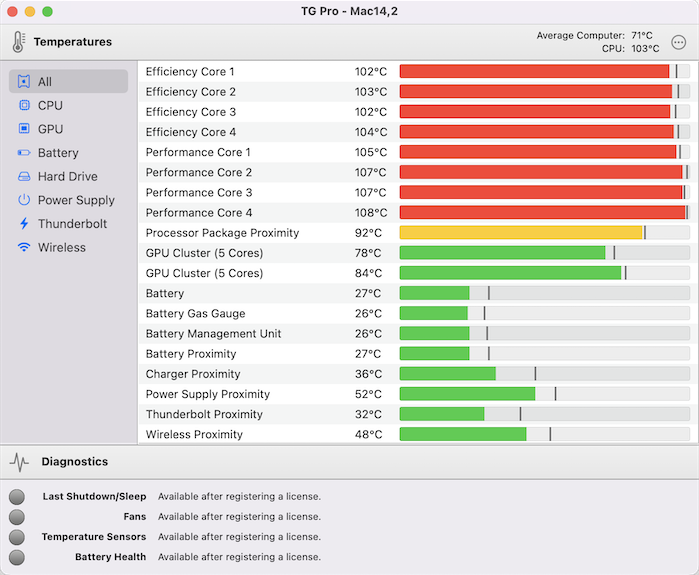Click the Thunderbolt lightning icon
Image resolution: width=699 pixels, height=575 pixels.
(x=24, y=223)
